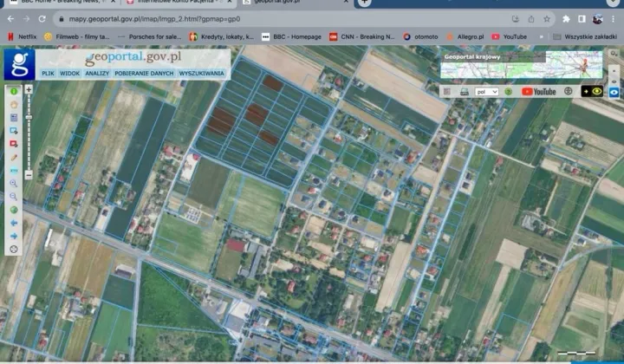This screenshot has width=624, height=364.
Task: Choose the red rectangle selection tool
Action: 14,144
